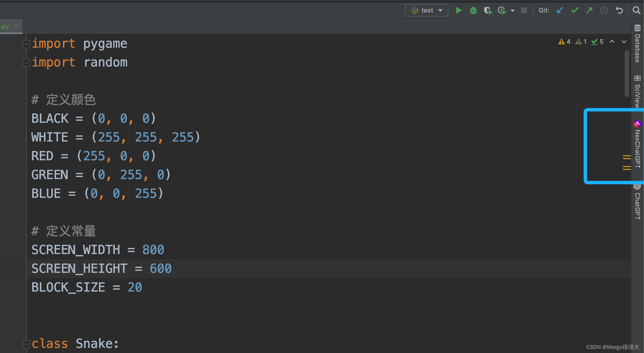Click the word random in import
The height and width of the screenshot is (353, 644).
106,62
